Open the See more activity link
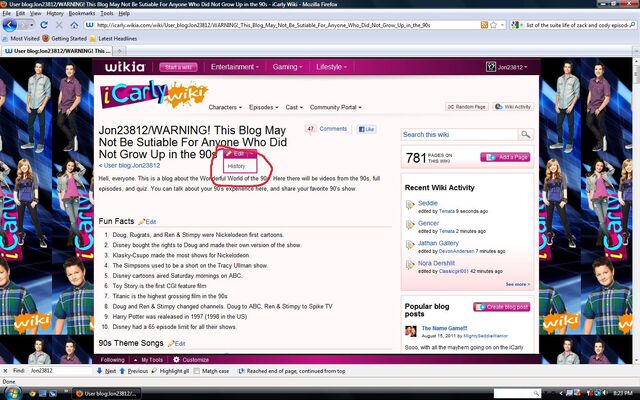The image size is (640, 400). point(518,284)
